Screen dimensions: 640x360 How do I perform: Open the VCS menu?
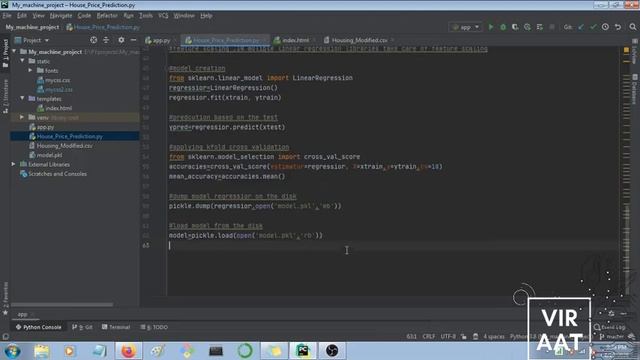(163, 16)
